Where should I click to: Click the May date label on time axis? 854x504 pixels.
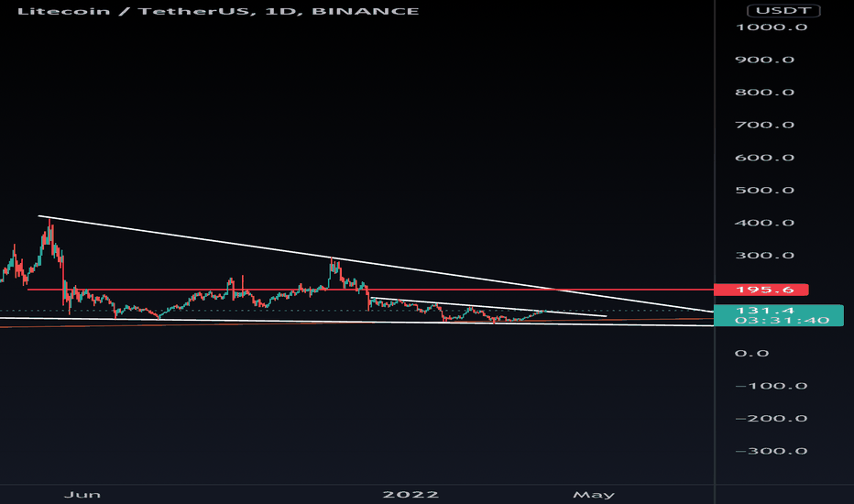(x=594, y=495)
